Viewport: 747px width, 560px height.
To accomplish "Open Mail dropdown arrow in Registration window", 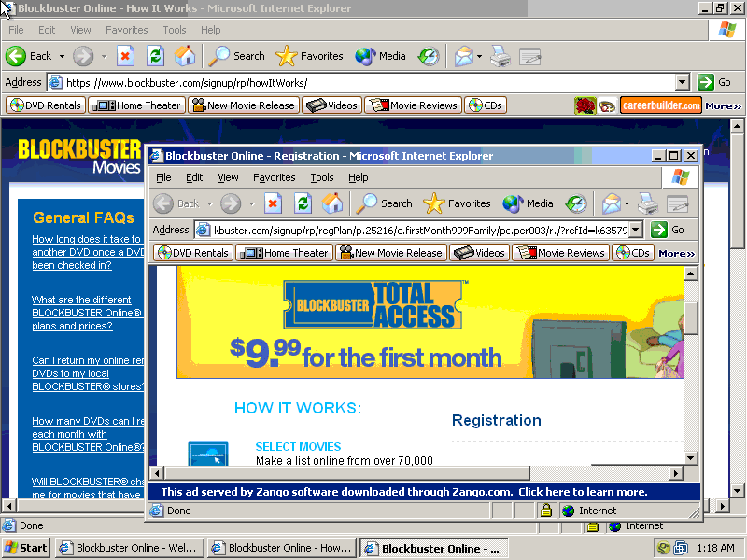I will click(627, 203).
